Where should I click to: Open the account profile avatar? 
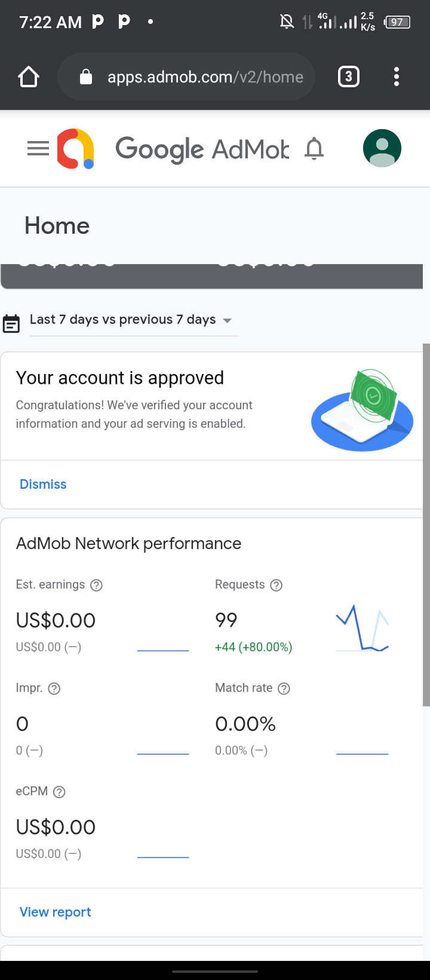[382, 148]
